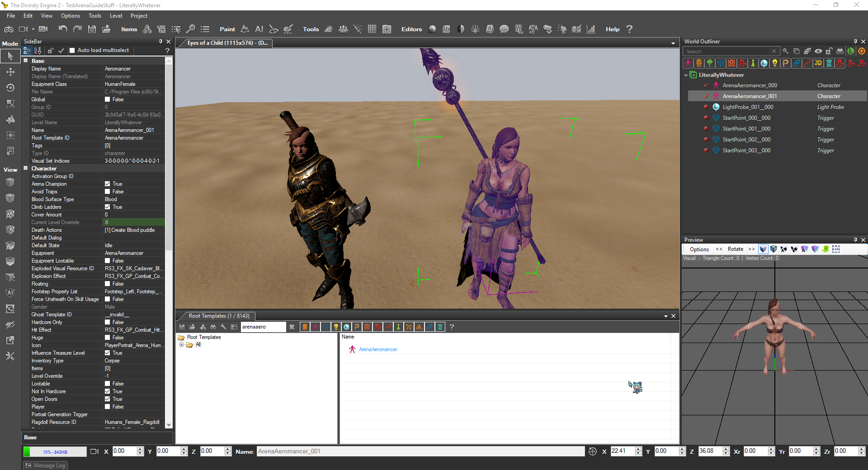Open the Level menu

[x=116, y=16]
